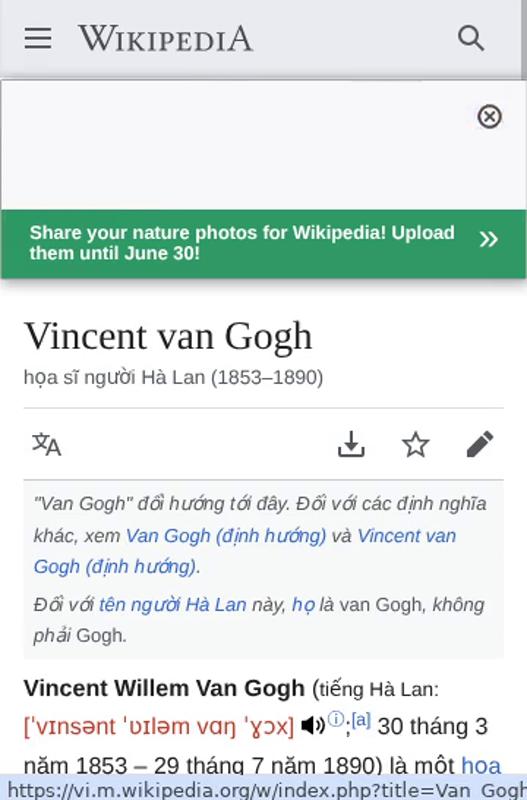The height and width of the screenshot is (800, 527).
Task: Click the double chevron on green banner
Action: point(488,239)
